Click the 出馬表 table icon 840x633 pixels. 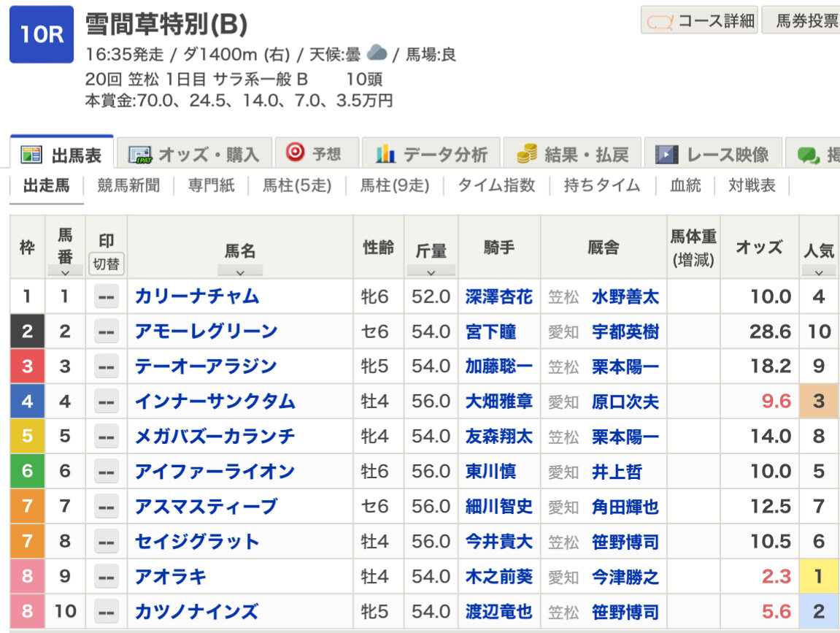(x=31, y=155)
